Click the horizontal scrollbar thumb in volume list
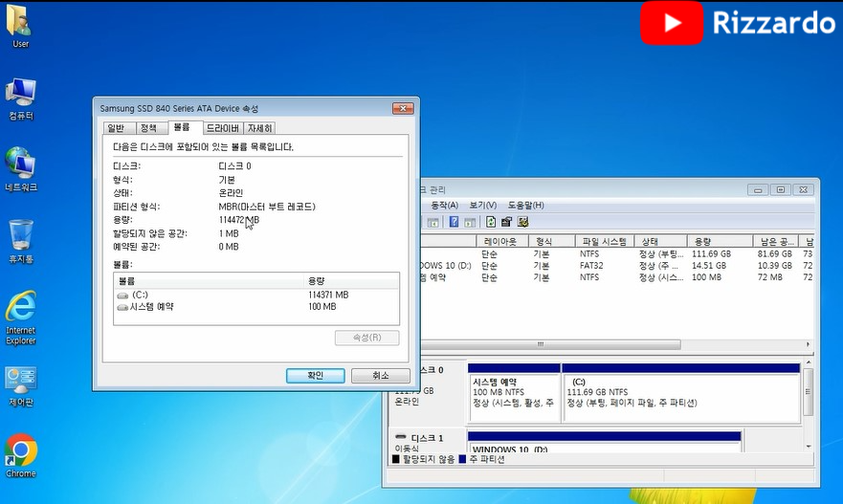 point(550,344)
